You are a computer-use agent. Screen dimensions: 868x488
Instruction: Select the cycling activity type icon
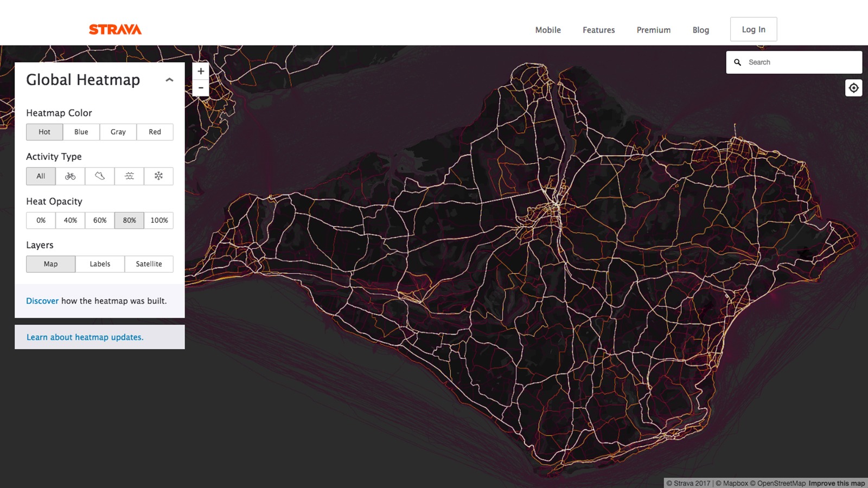point(70,176)
